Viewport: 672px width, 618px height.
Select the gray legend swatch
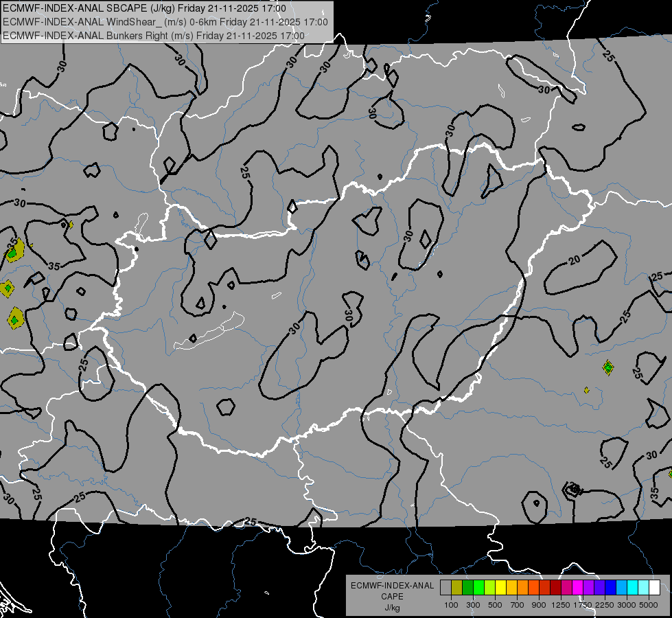445,588
